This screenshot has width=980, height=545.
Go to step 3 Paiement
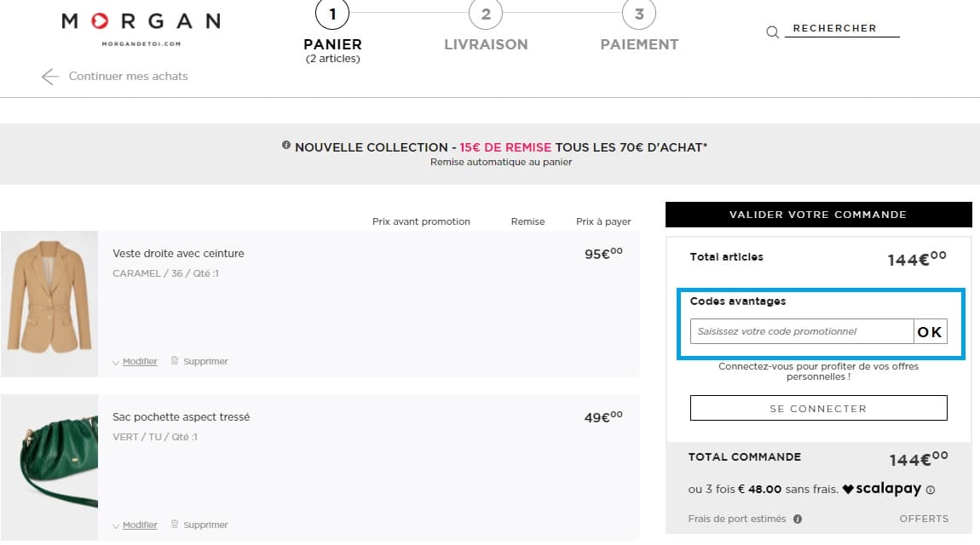click(639, 14)
